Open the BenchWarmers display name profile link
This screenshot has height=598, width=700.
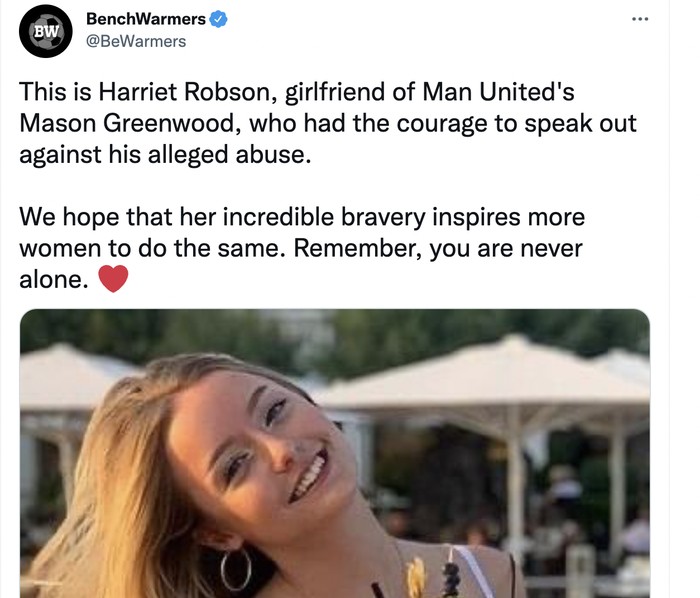146,19
